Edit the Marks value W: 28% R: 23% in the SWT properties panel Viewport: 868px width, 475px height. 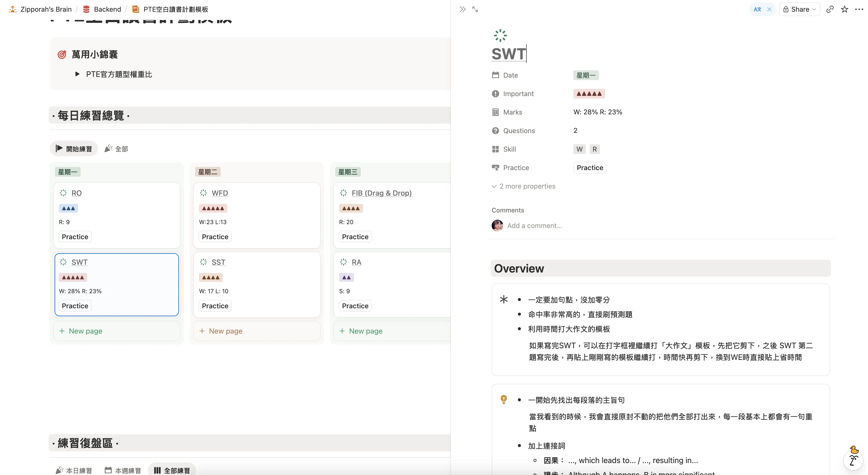[x=598, y=112]
